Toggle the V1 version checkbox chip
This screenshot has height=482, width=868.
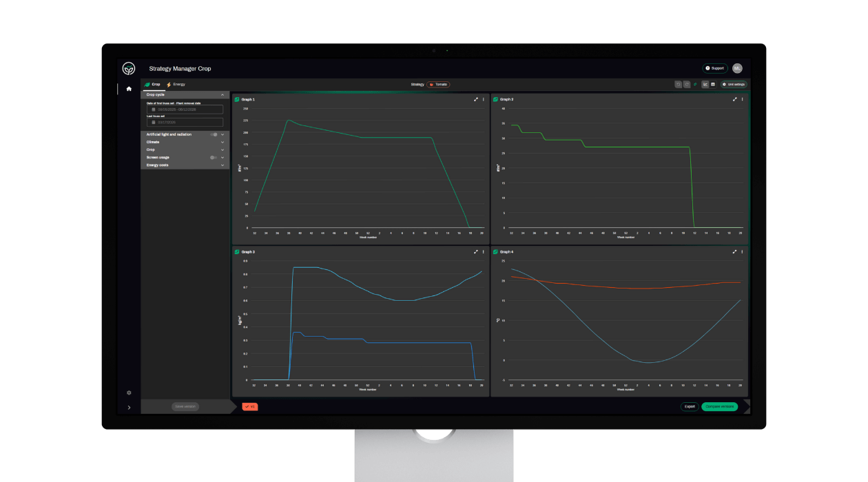coord(250,407)
